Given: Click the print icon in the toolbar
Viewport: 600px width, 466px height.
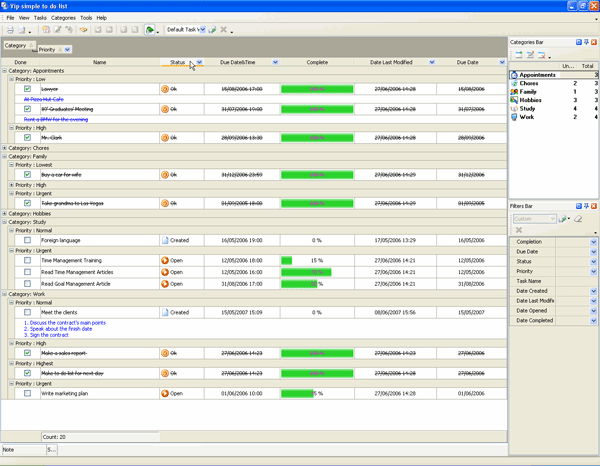Looking at the screenshot, I should click(9, 30).
